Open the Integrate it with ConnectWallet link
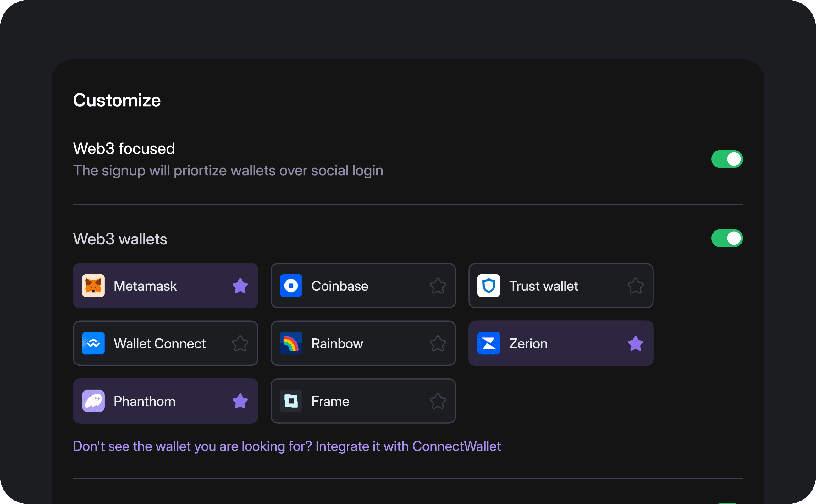The height and width of the screenshot is (504, 816). pos(408,446)
